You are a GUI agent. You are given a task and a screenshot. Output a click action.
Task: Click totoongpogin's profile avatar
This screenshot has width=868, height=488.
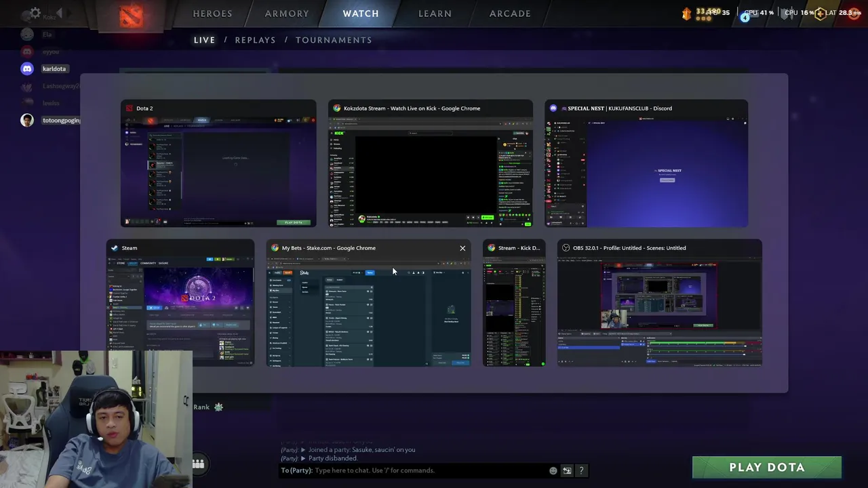(27, 120)
